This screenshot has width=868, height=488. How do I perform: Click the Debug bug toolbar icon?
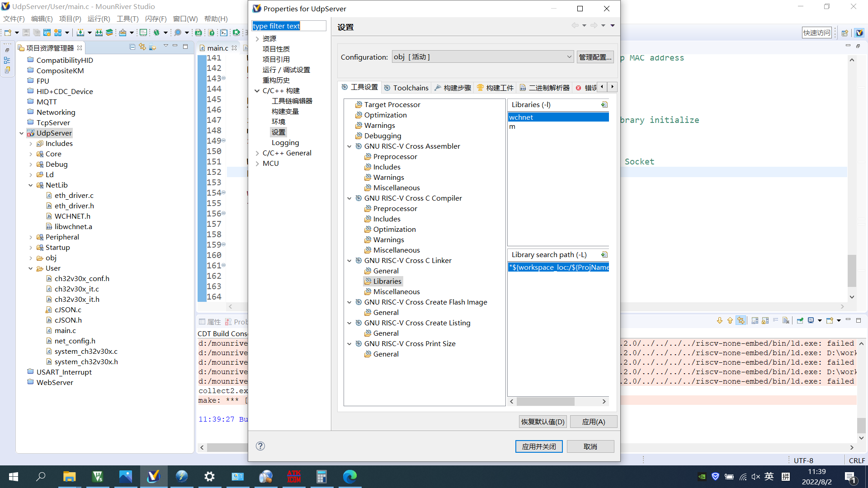pos(157,33)
